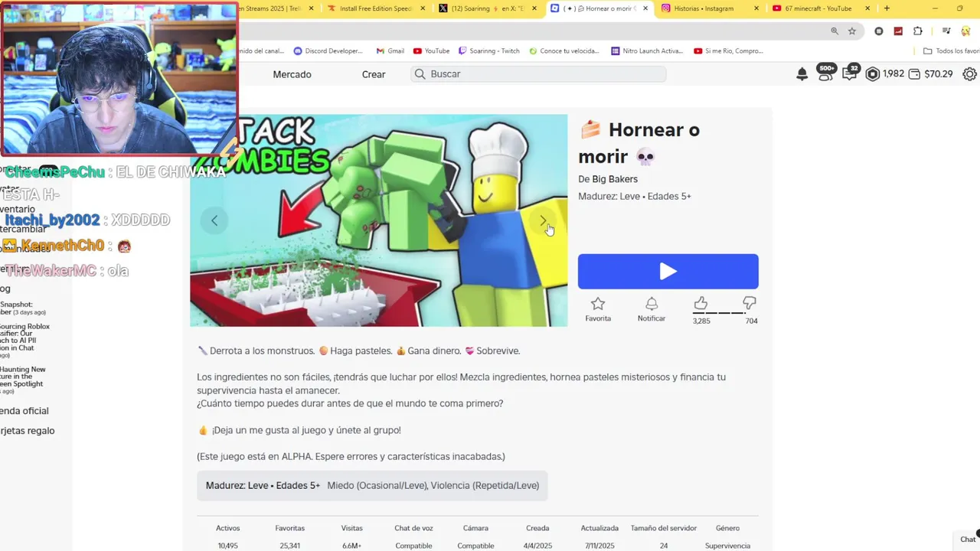The image size is (980, 551).
Task: Start the game with the blue play button
Action: click(x=668, y=272)
